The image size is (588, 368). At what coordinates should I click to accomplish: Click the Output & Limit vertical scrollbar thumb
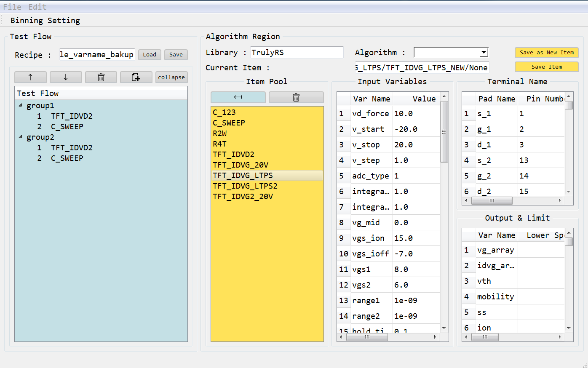coord(569,242)
